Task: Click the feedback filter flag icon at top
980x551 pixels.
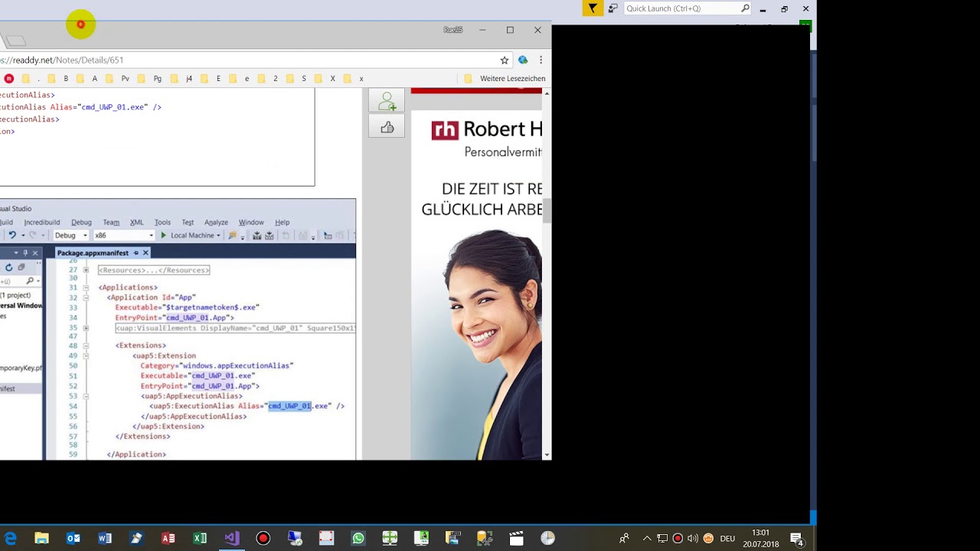Action: point(593,8)
